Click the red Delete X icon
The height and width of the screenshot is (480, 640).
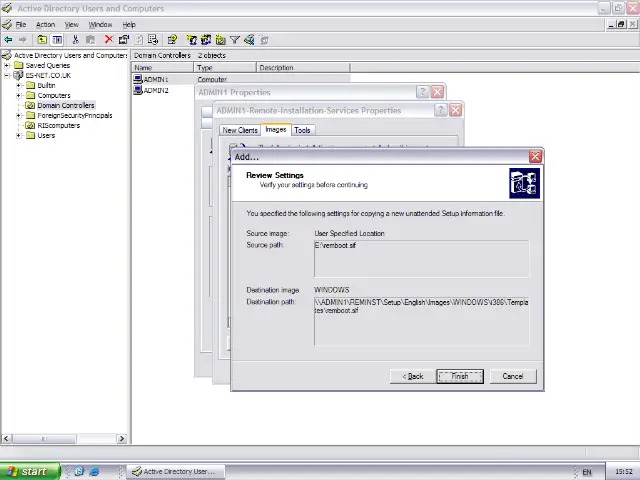pyautogui.click(x=109, y=39)
